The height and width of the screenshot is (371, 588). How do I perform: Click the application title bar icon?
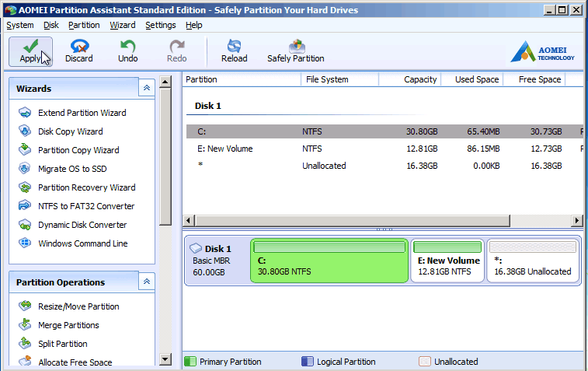click(x=11, y=10)
